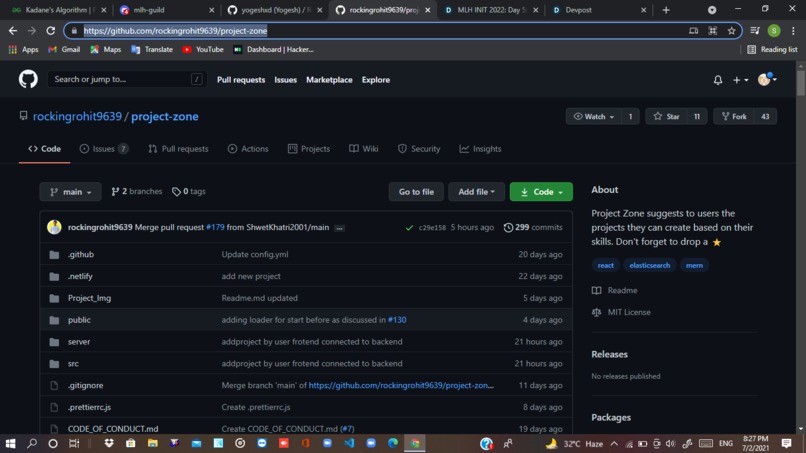806x453 pixels.
Task: Open the green Code dropdown
Action: pos(541,192)
